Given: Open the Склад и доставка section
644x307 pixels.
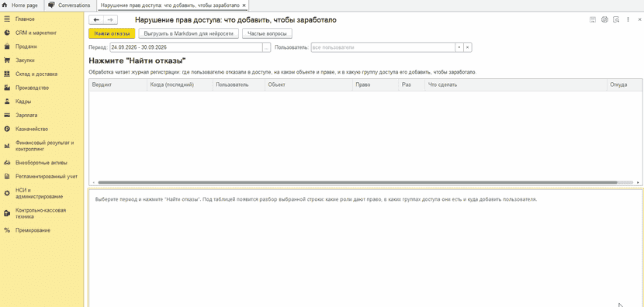Looking at the screenshot, I should coord(36,74).
